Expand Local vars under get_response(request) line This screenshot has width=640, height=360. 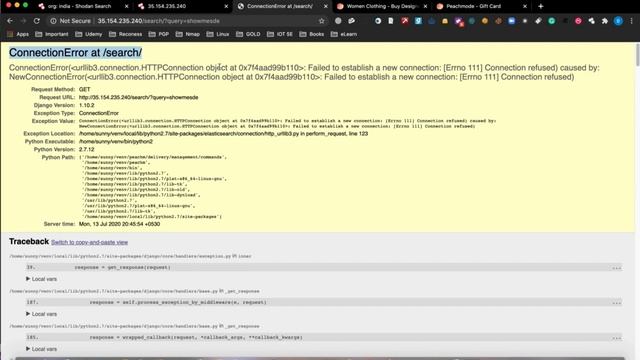[41, 279]
